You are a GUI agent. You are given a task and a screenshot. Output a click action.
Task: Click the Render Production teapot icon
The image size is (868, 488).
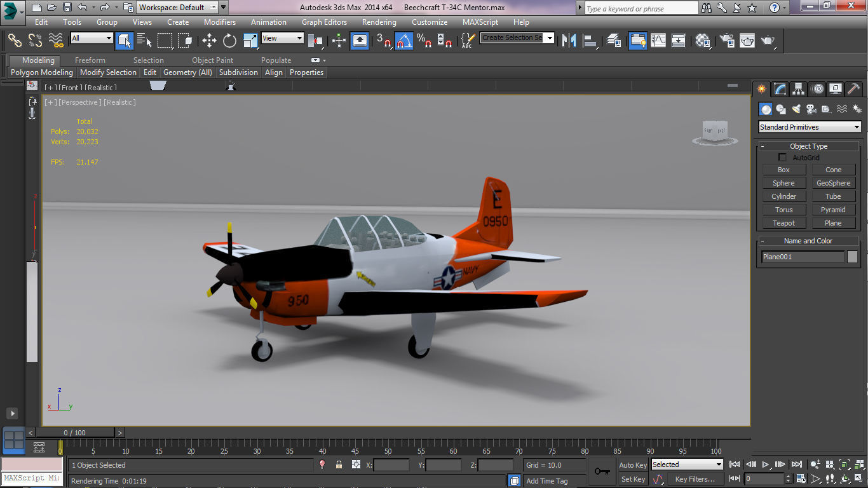tap(768, 41)
